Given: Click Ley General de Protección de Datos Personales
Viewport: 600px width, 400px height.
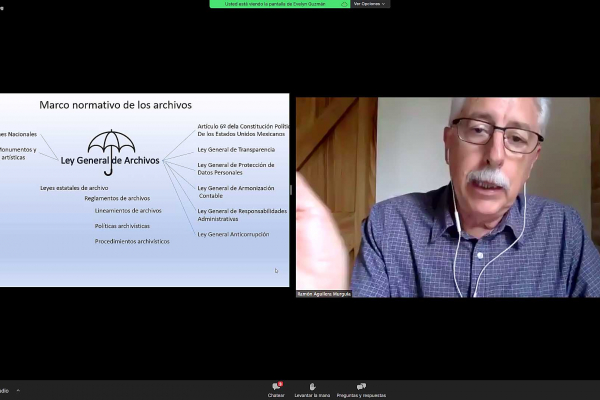Looking at the screenshot, I should coord(236,169).
